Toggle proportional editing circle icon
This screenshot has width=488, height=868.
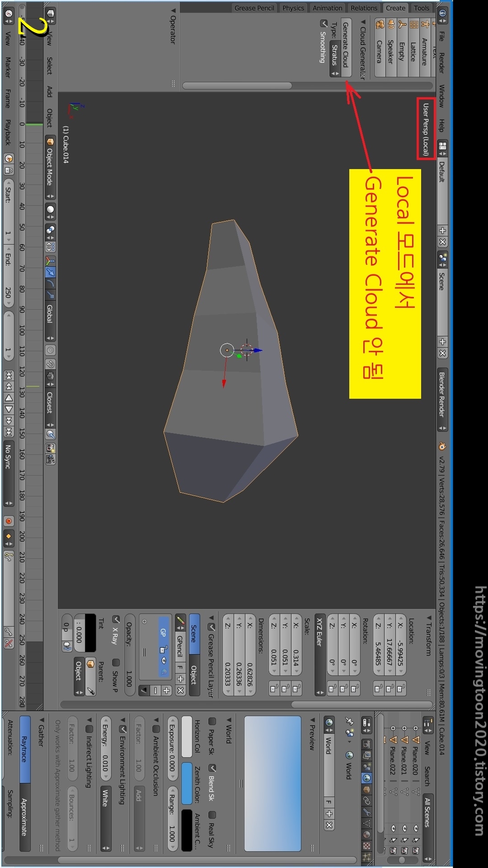(x=50, y=350)
